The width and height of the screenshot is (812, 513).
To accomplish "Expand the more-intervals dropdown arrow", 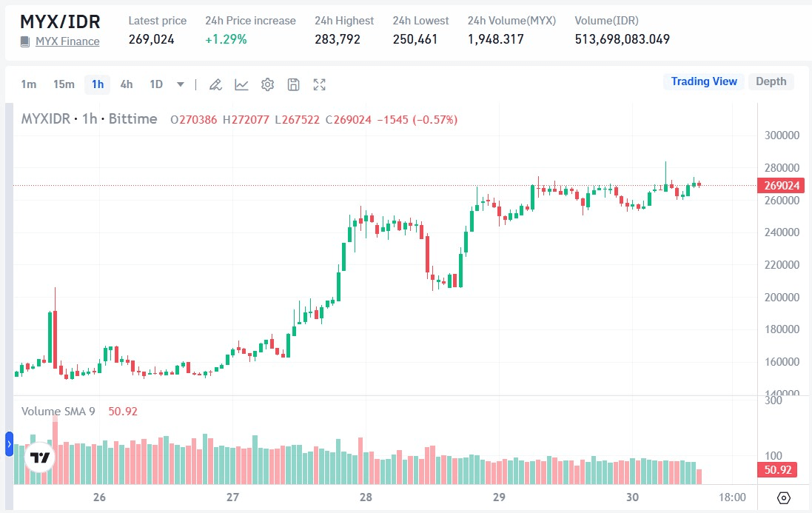I will coord(181,84).
